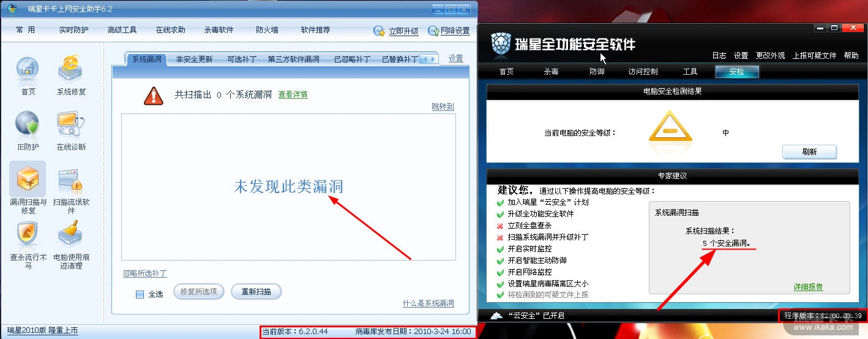Click green check beside 开启实时监控
Viewport: 868px width, 339px height.
click(x=501, y=249)
